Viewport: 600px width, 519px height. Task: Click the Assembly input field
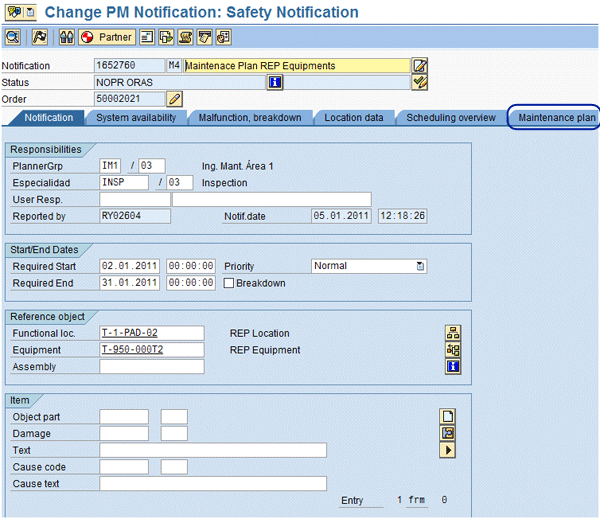tap(151, 367)
